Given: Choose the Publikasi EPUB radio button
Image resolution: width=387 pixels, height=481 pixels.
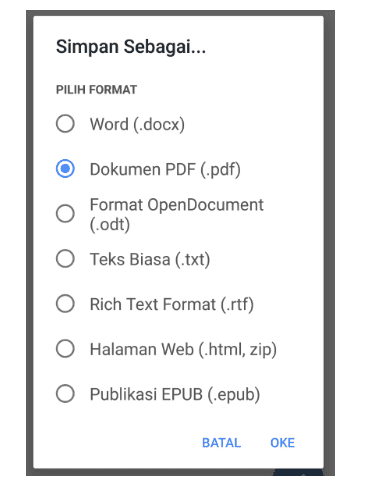Looking at the screenshot, I should click(65, 394).
